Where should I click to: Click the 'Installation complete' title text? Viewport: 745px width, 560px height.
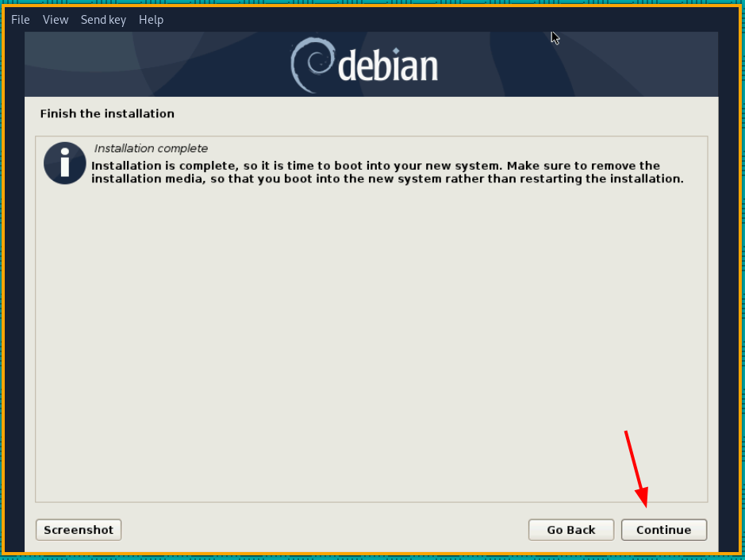pyautogui.click(x=151, y=148)
